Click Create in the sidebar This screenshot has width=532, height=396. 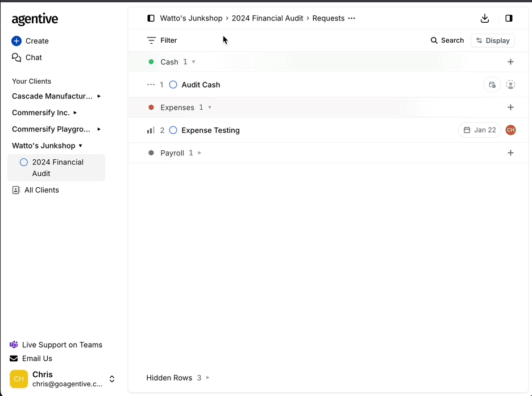[31, 40]
